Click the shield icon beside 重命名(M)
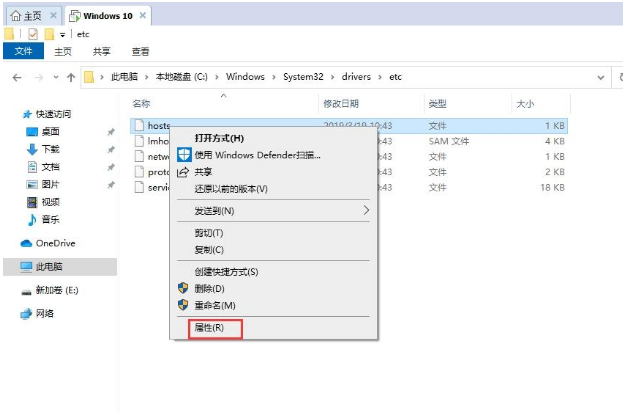This screenshot has height=414, width=623. tap(183, 305)
